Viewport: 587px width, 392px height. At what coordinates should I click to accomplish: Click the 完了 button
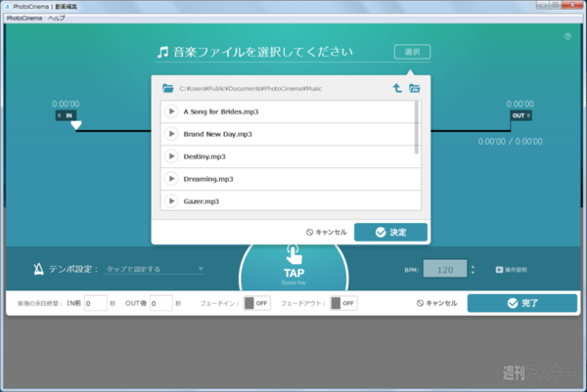[522, 303]
